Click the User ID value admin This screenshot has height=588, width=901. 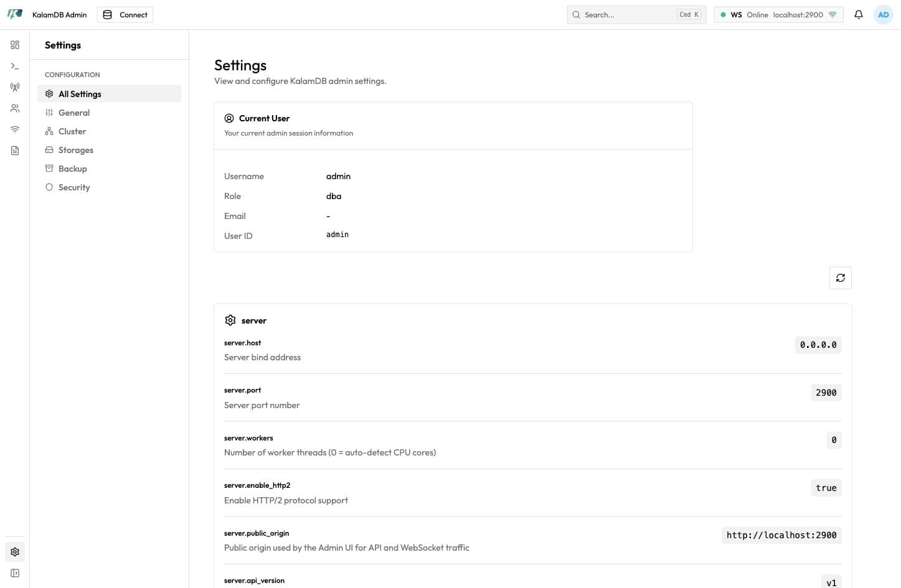pos(337,235)
